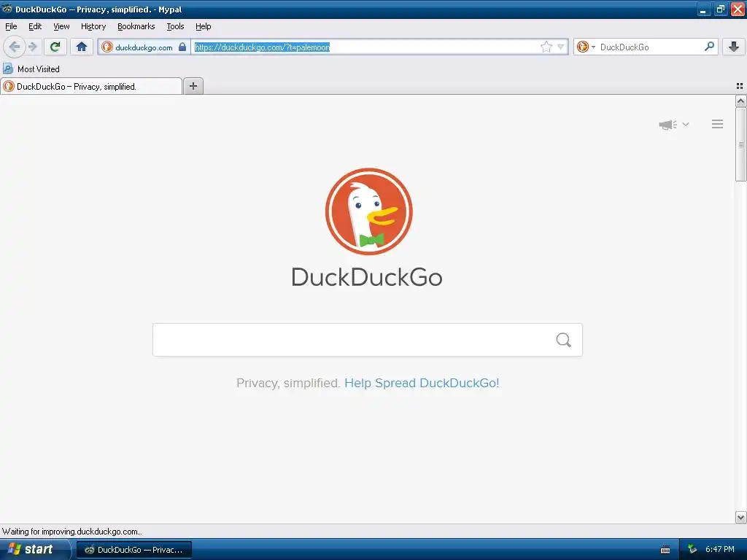Go forward with the Forward arrow button

click(x=33, y=47)
